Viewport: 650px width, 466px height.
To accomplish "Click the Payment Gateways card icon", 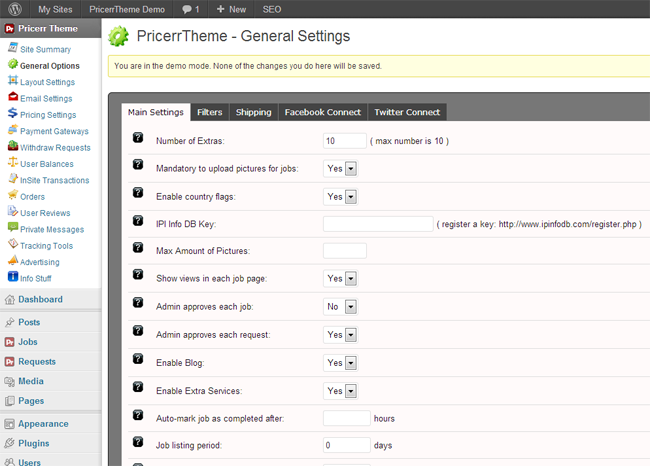I will pyautogui.click(x=13, y=129).
